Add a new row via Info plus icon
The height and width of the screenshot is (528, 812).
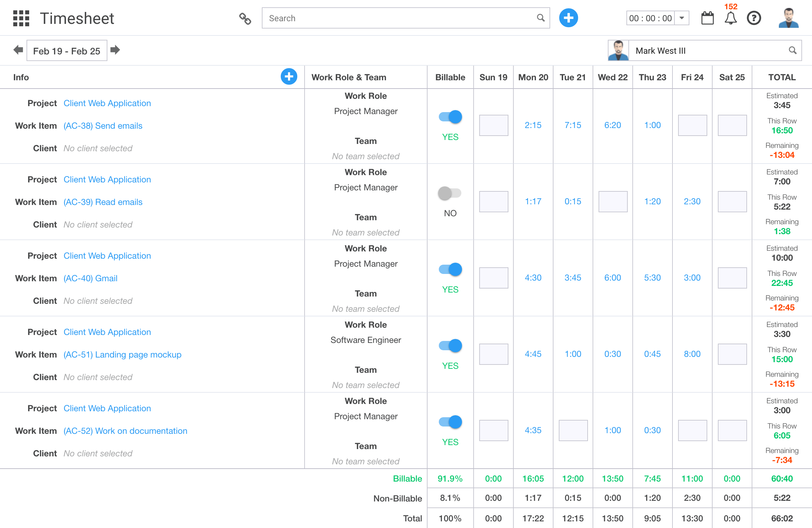289,77
